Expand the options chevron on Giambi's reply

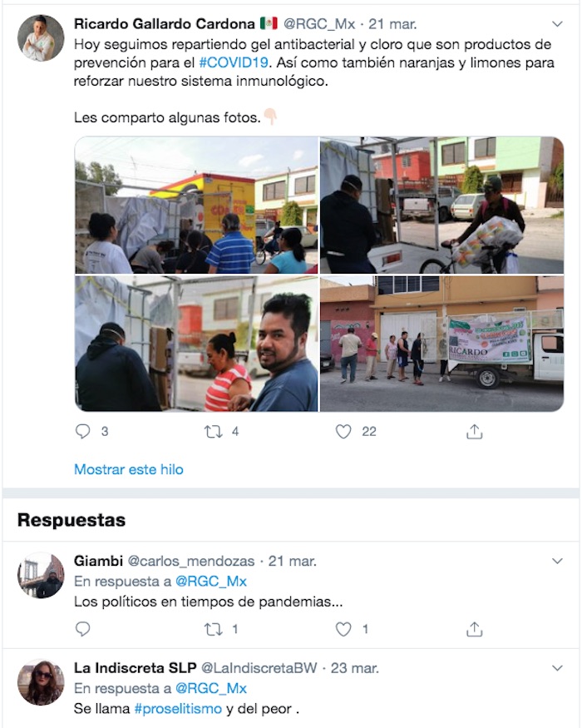[x=557, y=561]
